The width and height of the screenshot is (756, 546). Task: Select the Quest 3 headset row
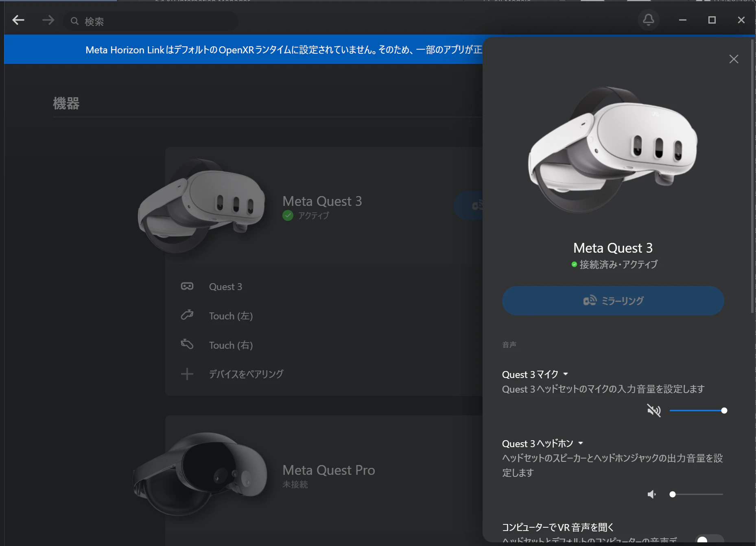point(323,287)
